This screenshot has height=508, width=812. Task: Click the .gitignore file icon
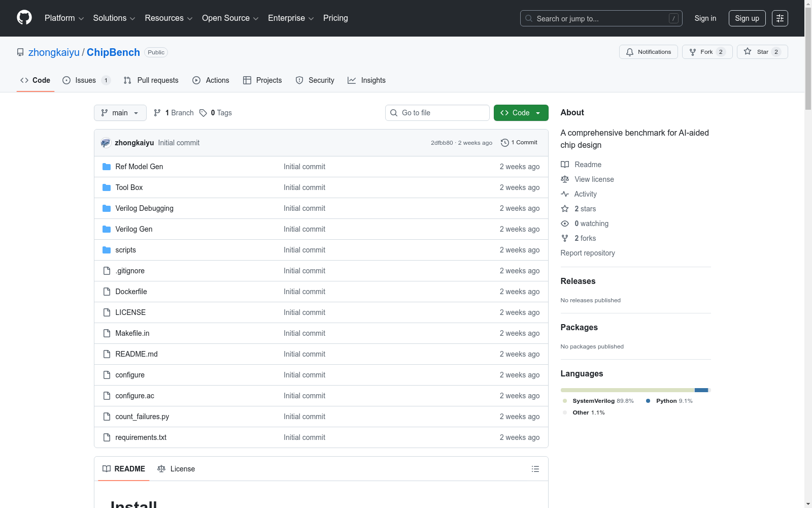[107, 271]
